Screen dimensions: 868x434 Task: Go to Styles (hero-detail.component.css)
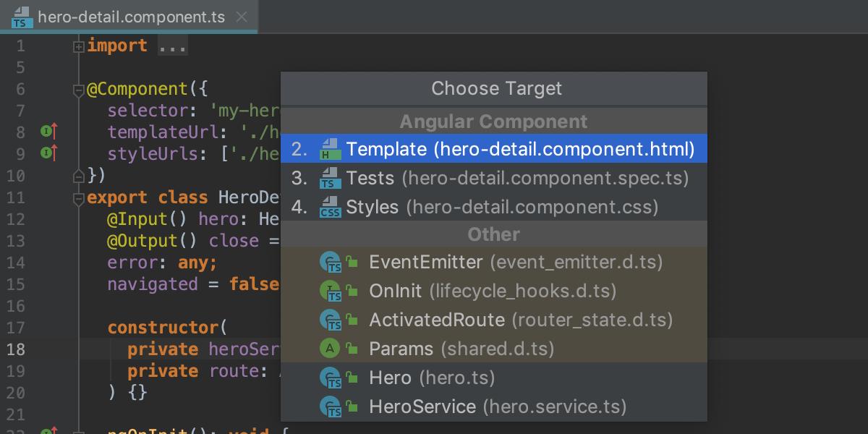point(502,207)
